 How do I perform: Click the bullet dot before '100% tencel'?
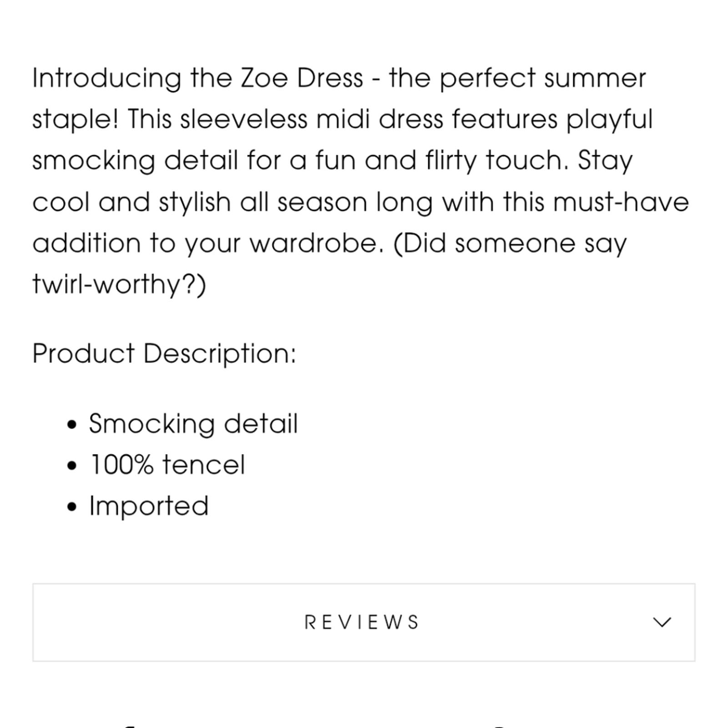pyautogui.click(x=72, y=466)
